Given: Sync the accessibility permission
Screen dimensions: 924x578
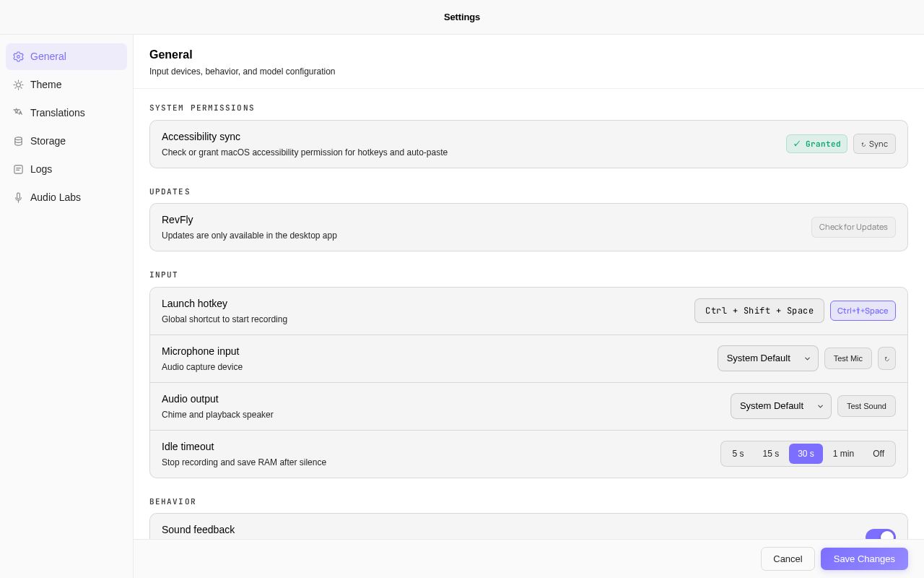Looking at the screenshot, I should click(874, 144).
